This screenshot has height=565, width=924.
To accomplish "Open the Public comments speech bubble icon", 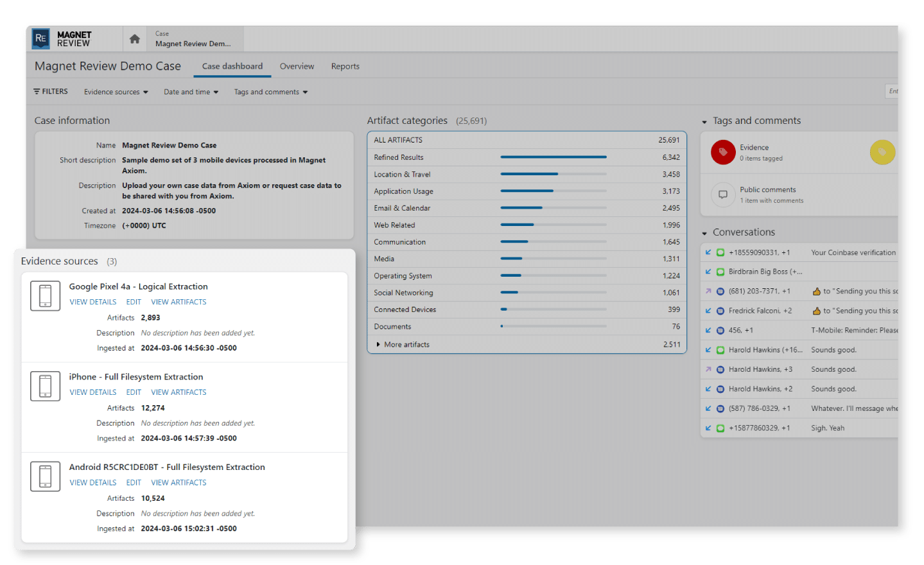I will [x=722, y=195].
